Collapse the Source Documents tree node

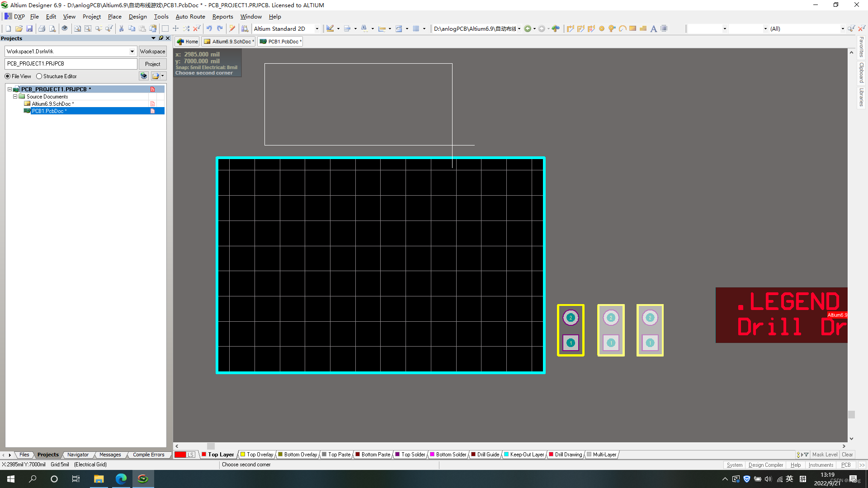click(x=15, y=96)
